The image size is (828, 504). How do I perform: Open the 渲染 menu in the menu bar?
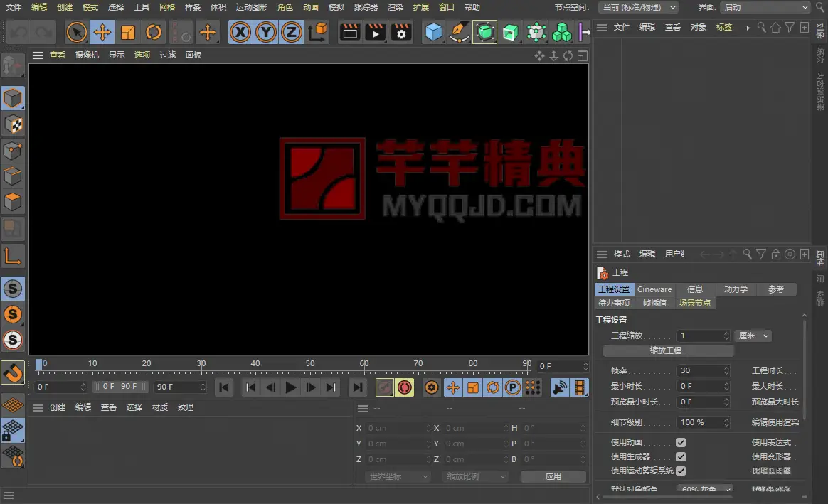click(396, 7)
